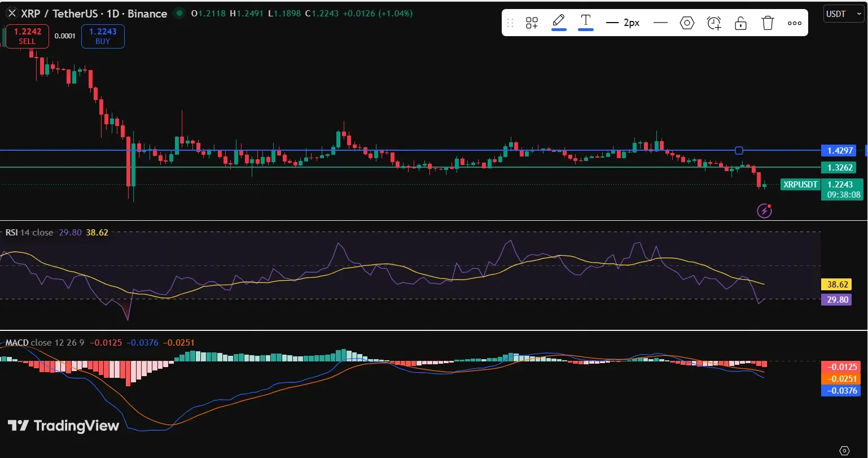868x458 pixels.
Task: Click the RSI 14 close indicator legend
Action: click(x=29, y=232)
